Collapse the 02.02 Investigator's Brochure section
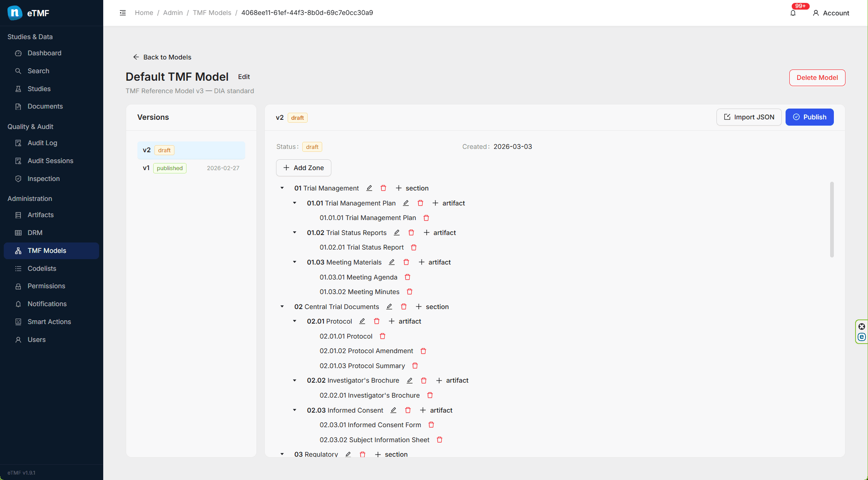The width and height of the screenshot is (868, 480). (x=295, y=381)
